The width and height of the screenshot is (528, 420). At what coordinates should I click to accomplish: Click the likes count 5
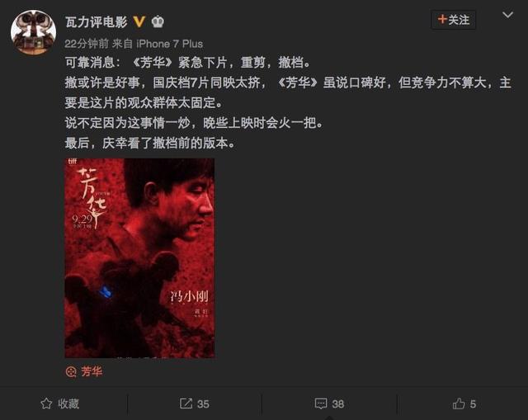tap(473, 403)
